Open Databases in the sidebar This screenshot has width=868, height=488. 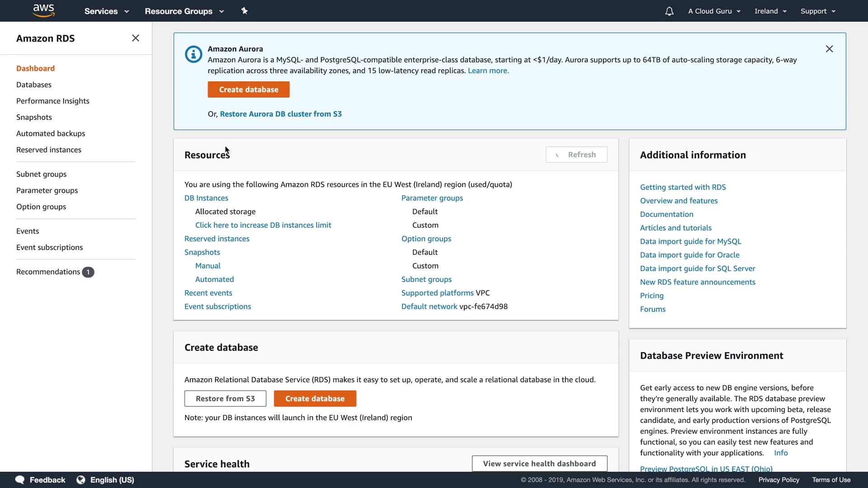click(x=34, y=85)
